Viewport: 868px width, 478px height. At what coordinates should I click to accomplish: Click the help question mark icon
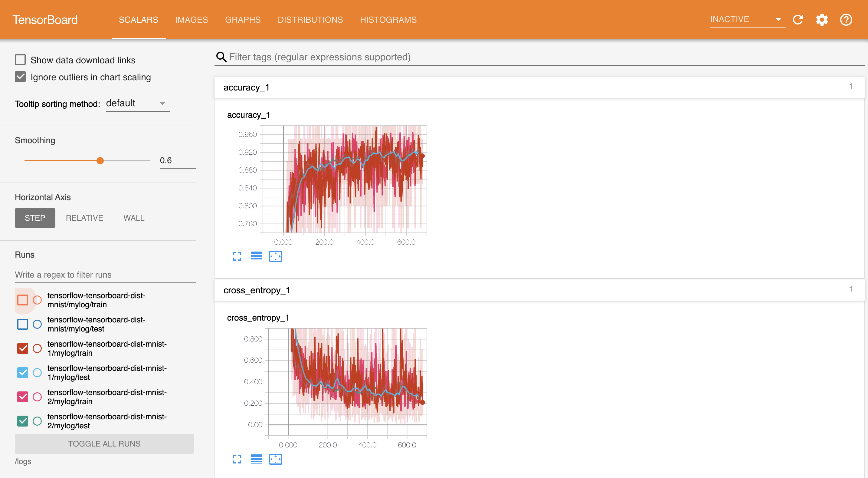click(846, 20)
